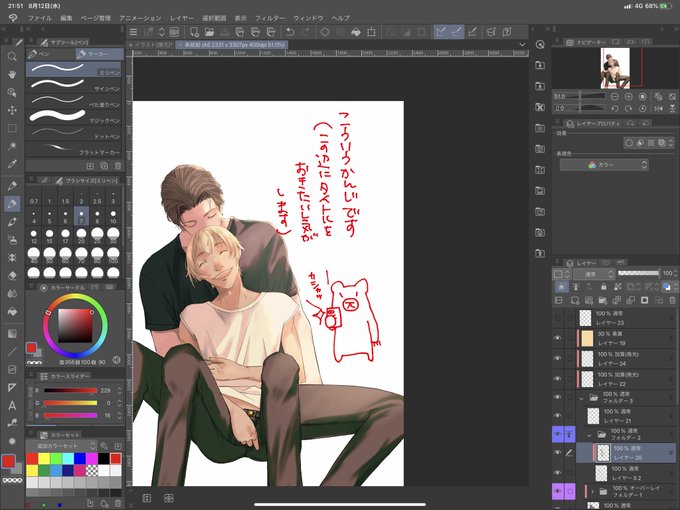Click New layer folder icon in Layer panel
680x510 pixels.
pos(603,300)
